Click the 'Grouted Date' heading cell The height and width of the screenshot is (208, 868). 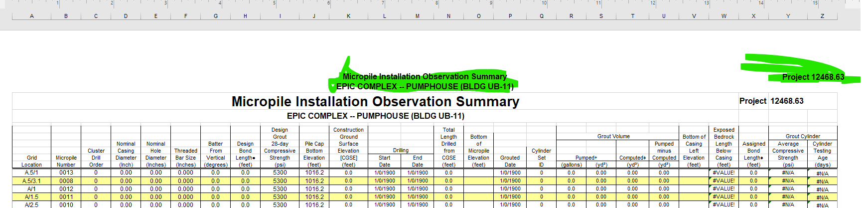pos(510,161)
